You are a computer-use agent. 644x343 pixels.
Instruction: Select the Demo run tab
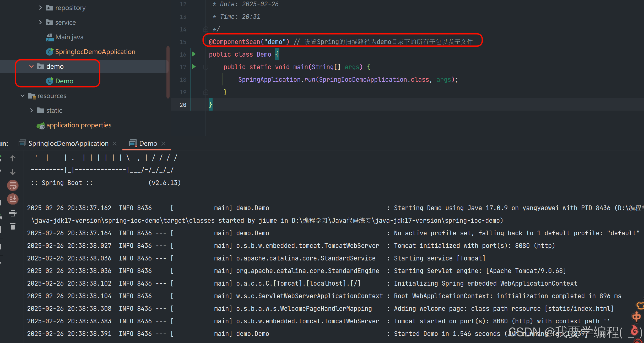click(148, 143)
